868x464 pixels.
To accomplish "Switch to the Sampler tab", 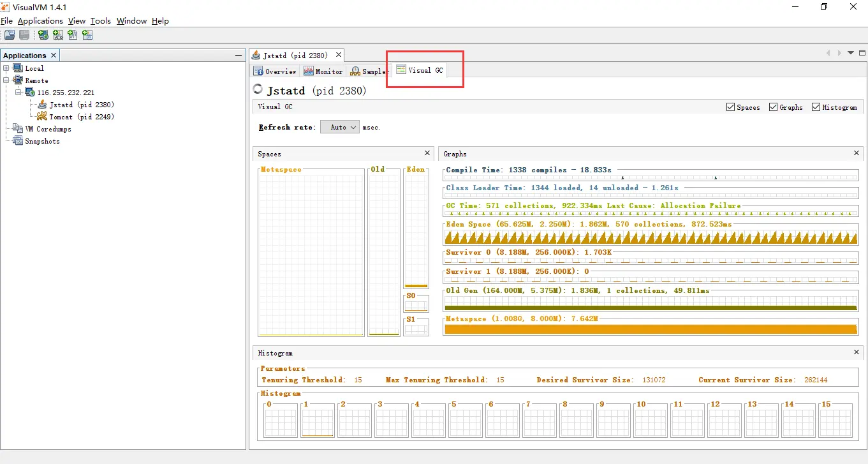I will pyautogui.click(x=369, y=71).
